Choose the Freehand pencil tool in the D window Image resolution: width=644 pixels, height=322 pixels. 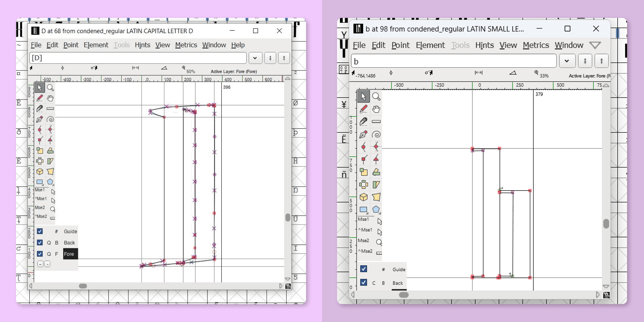pyautogui.click(x=39, y=98)
